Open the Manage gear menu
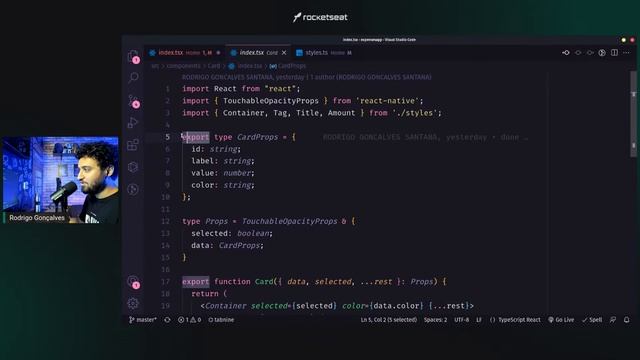The image size is (640, 360). [133, 303]
